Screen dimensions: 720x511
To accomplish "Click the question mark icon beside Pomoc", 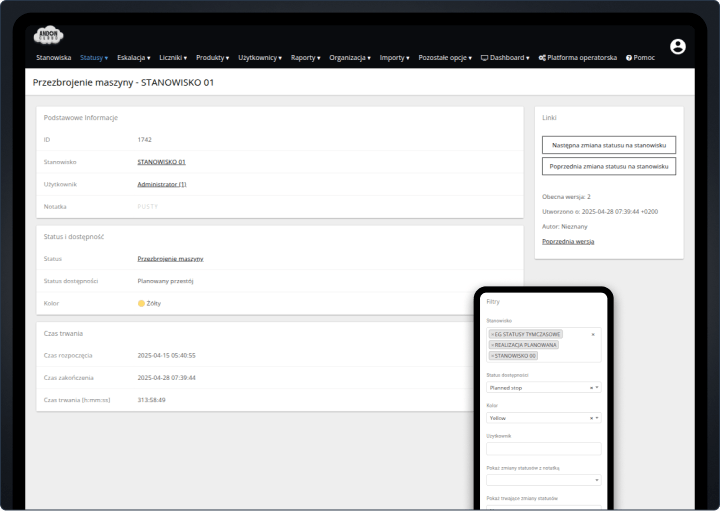I will tap(629, 58).
